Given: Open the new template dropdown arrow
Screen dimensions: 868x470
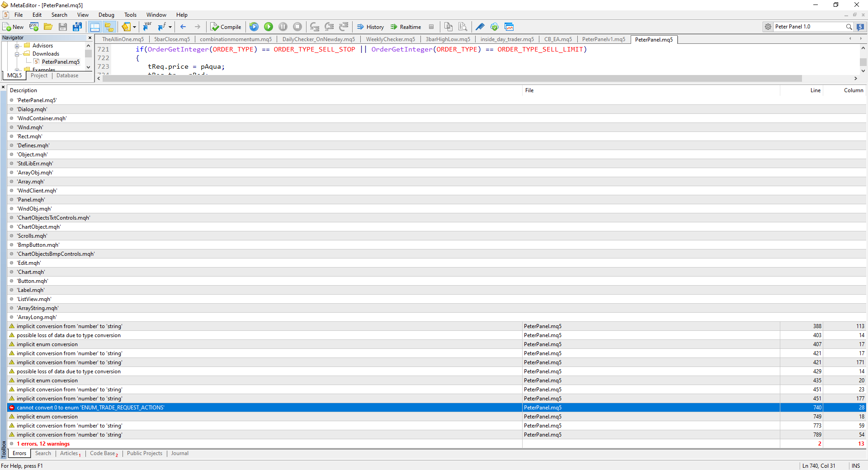Looking at the screenshot, I should point(134,27).
